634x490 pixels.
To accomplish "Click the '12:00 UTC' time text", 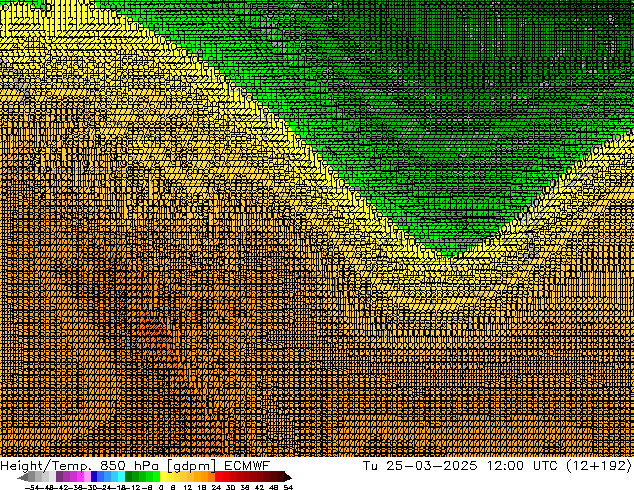I will click(x=521, y=466).
